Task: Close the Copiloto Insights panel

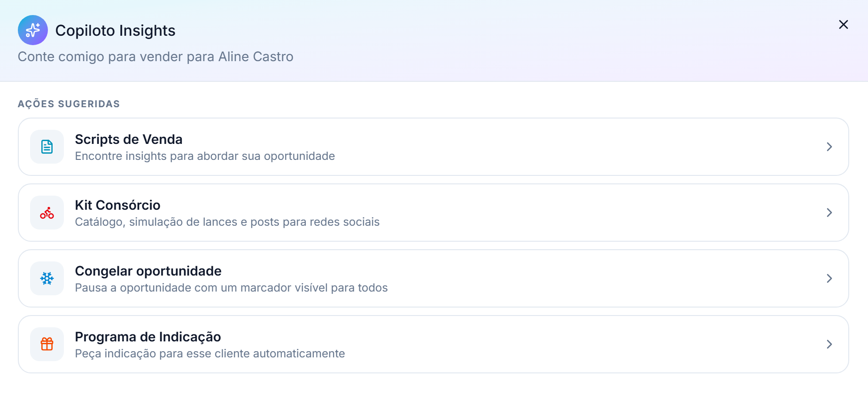Action: pos(844,24)
